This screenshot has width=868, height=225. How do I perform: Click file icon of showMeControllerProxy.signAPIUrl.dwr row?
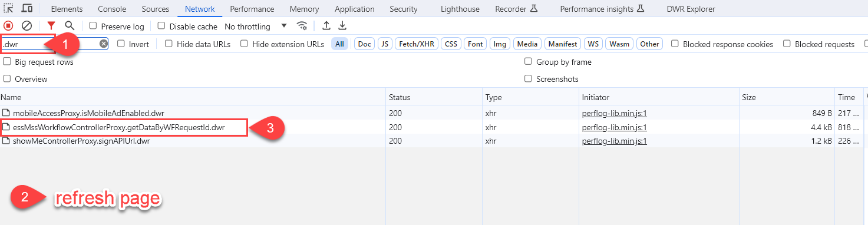(6, 141)
